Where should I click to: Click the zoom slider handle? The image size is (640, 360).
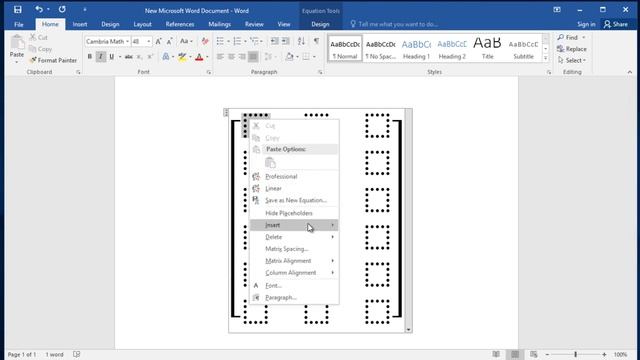576,354
